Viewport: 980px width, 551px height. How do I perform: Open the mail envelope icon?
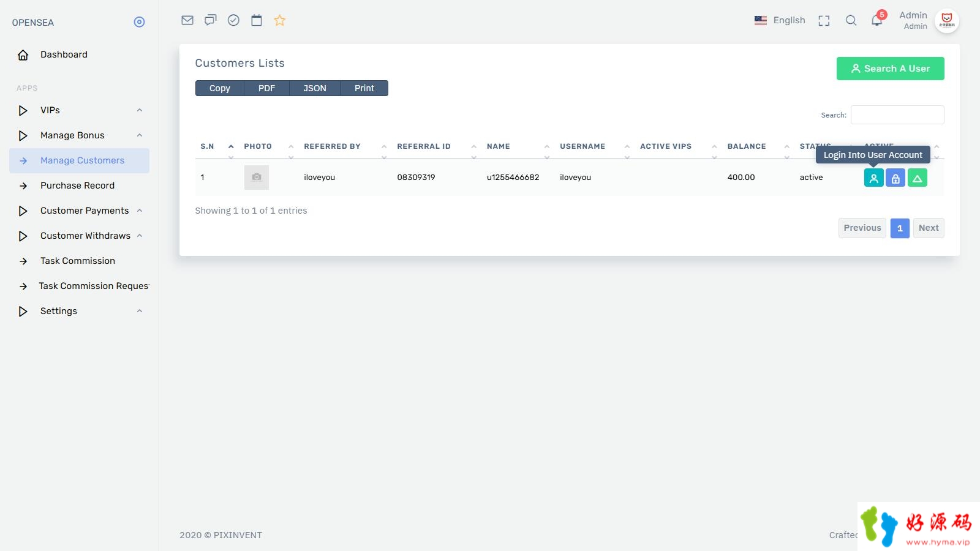click(187, 20)
